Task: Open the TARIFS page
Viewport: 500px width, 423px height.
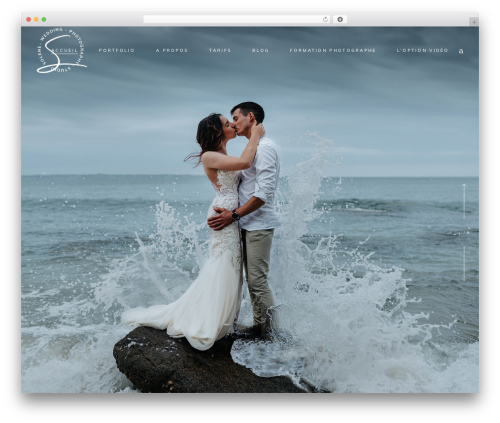Action: click(x=220, y=50)
